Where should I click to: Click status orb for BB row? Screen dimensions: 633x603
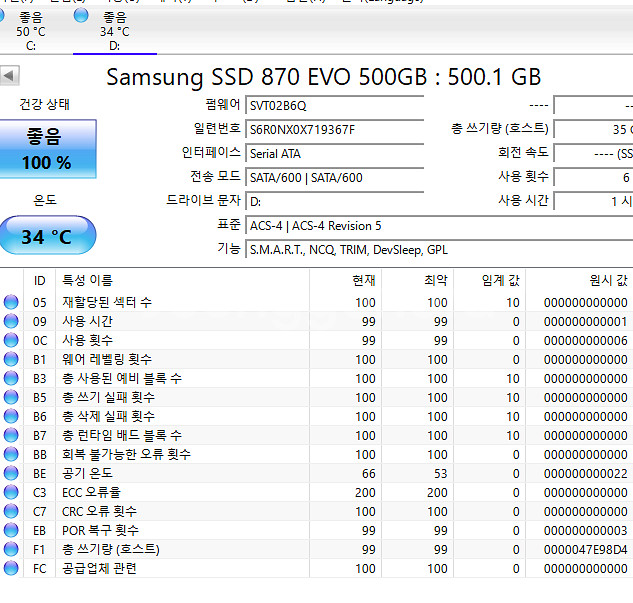(11, 454)
